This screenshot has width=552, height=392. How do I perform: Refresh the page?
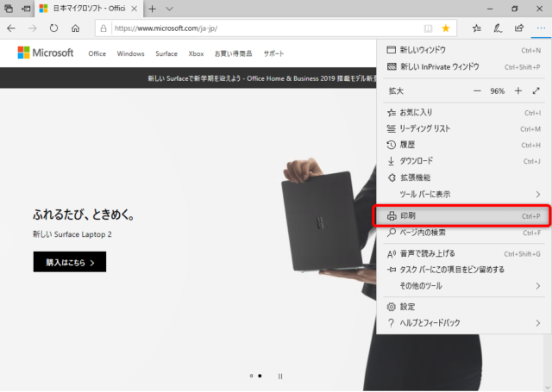click(x=53, y=28)
